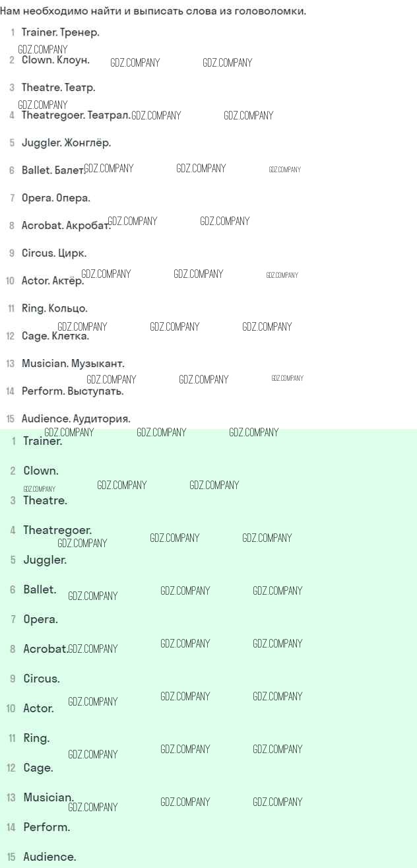Click the line "Clown. Клоун."
417x868 pixels.
[x=55, y=60]
